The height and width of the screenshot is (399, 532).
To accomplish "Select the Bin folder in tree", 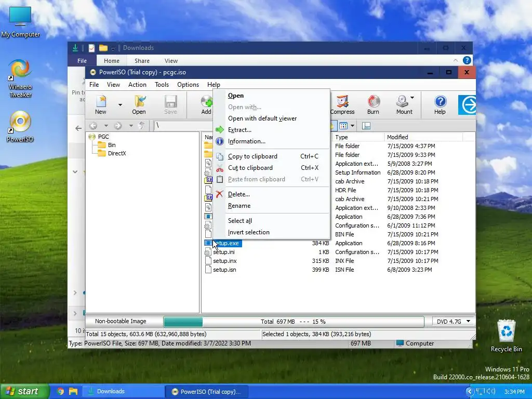I will coord(112,145).
